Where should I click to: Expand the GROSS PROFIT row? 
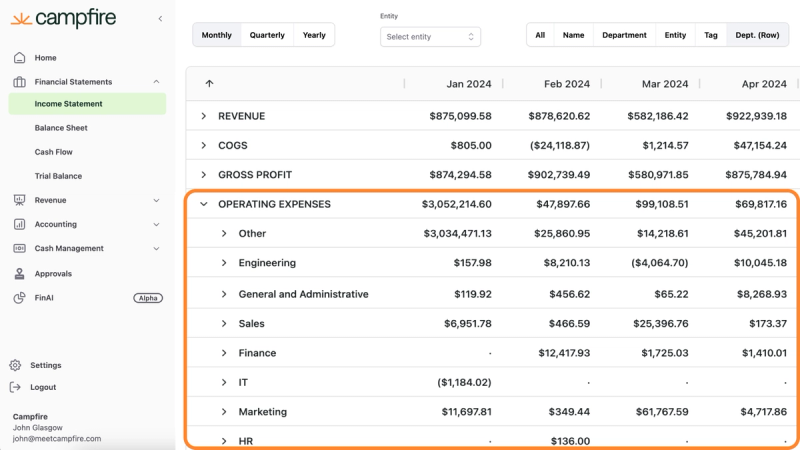tap(204, 174)
